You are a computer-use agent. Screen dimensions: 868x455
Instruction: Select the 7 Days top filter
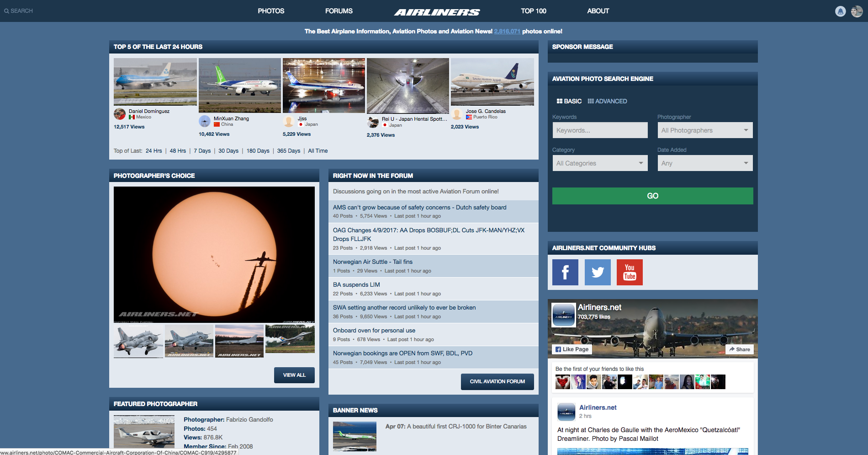point(202,151)
